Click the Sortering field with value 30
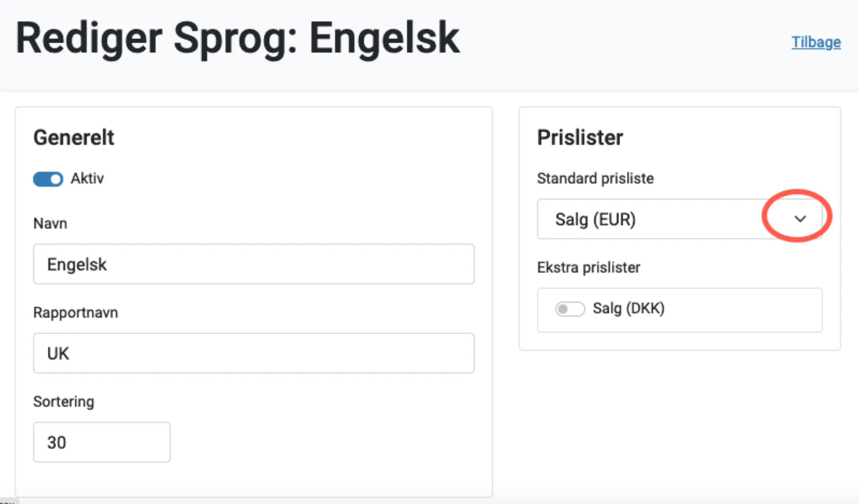859x504 pixels. click(101, 442)
